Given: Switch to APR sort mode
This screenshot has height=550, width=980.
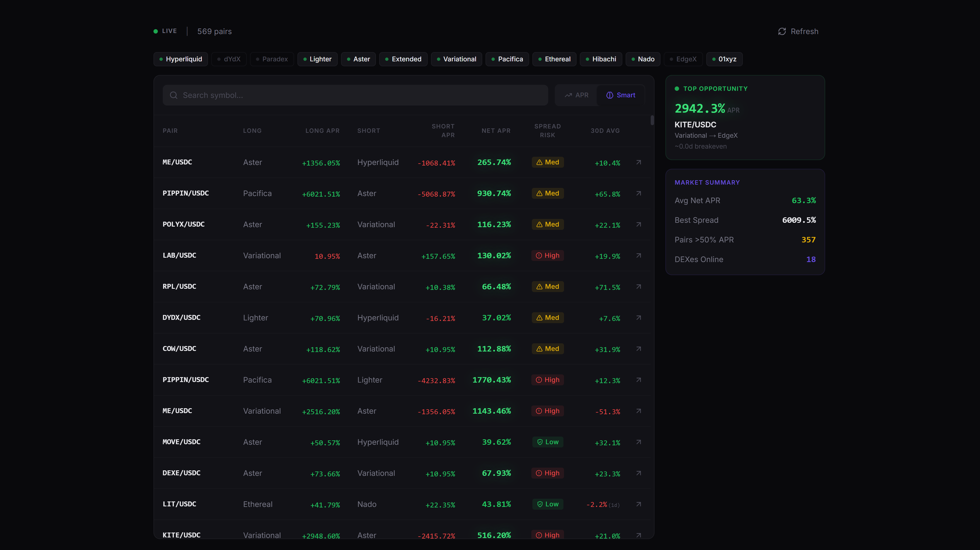Looking at the screenshot, I should 576,95.
